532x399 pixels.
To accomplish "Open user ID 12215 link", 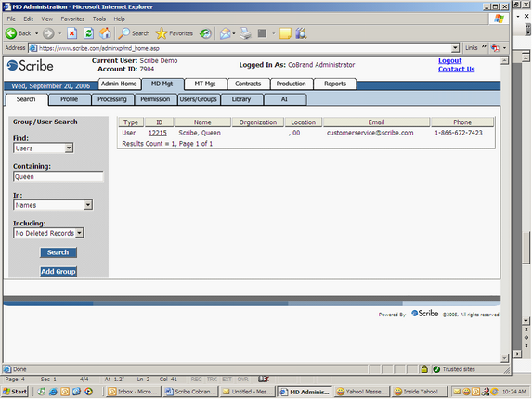I will [x=158, y=133].
